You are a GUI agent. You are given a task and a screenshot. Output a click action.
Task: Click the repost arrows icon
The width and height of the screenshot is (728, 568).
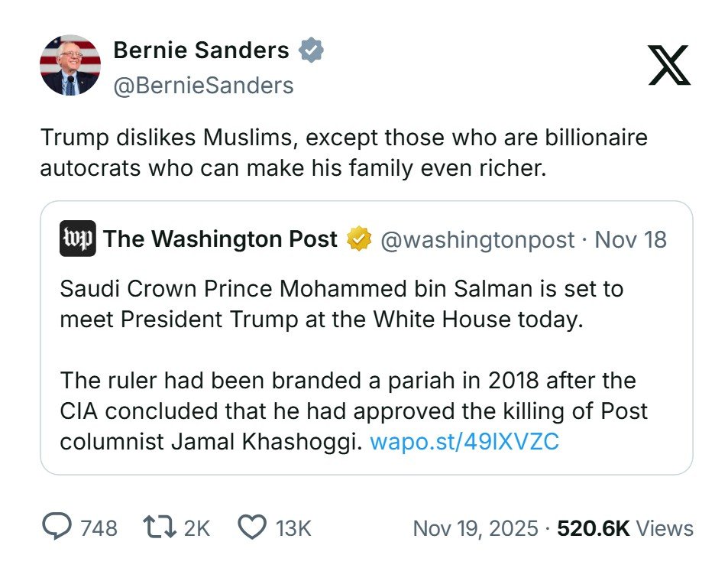pyautogui.click(x=157, y=527)
